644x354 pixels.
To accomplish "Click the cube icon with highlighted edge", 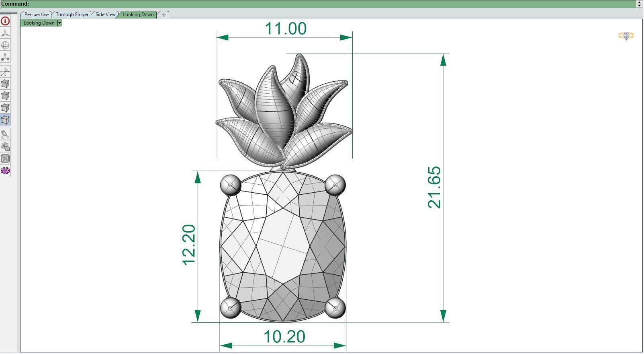I will pyautogui.click(x=5, y=96).
